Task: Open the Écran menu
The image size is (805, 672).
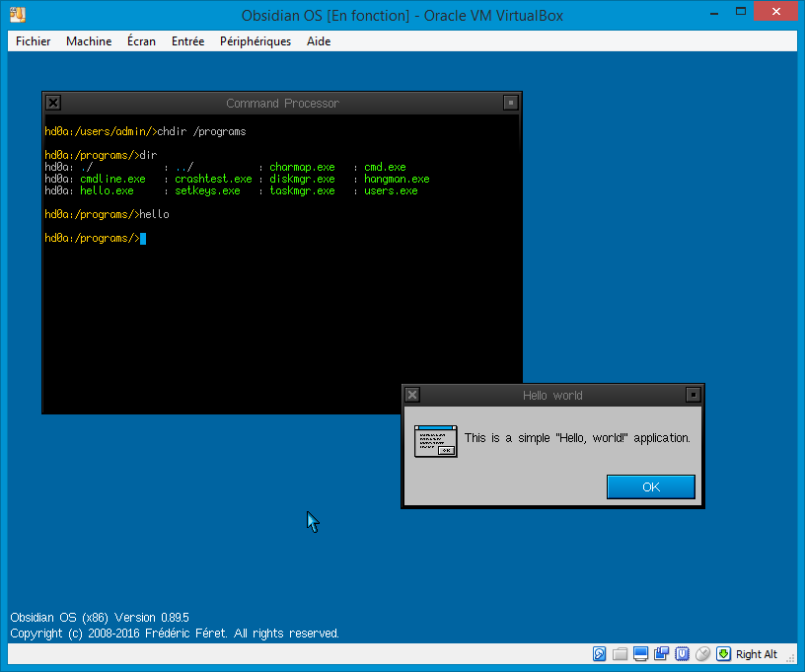Action: (141, 41)
